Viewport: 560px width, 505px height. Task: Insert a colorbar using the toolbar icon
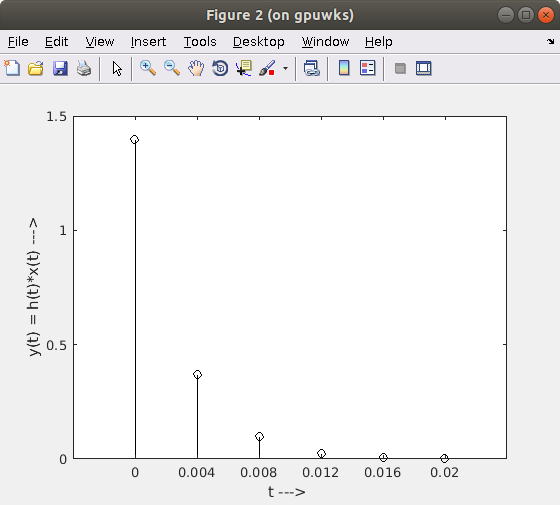tap(344, 68)
